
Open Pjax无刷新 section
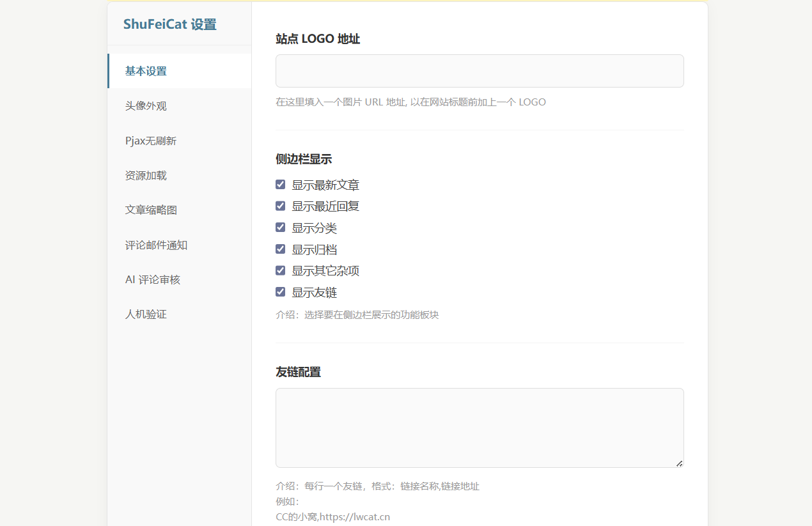click(x=180, y=141)
